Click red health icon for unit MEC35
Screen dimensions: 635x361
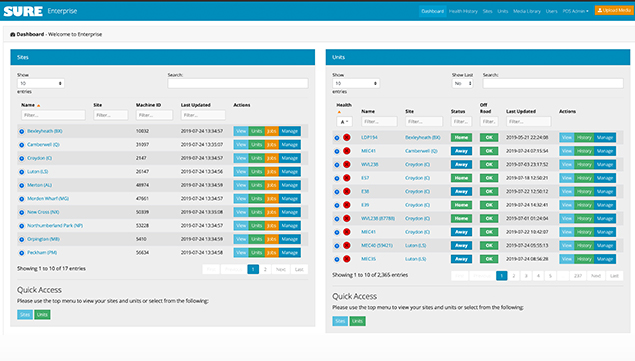[347, 259]
